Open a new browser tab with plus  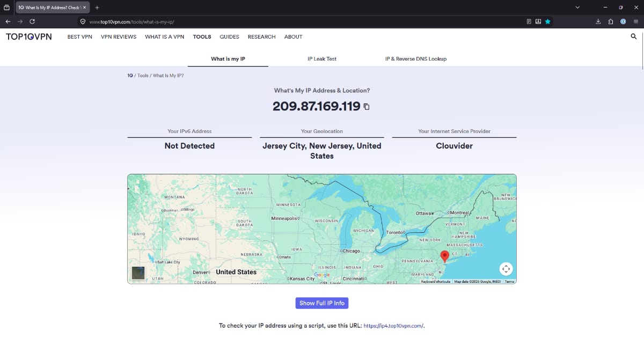click(x=97, y=8)
